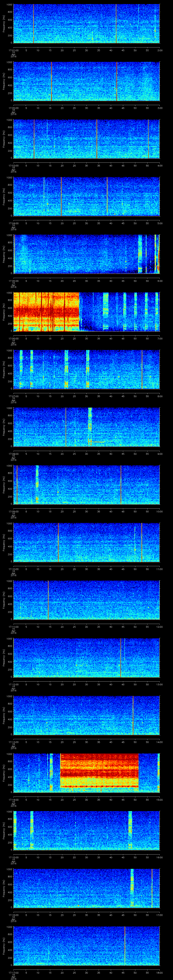Image resolution: width=173 pixels, height=980 pixels.
Task: Click the 18:00 end time label
Action: (159, 972)
